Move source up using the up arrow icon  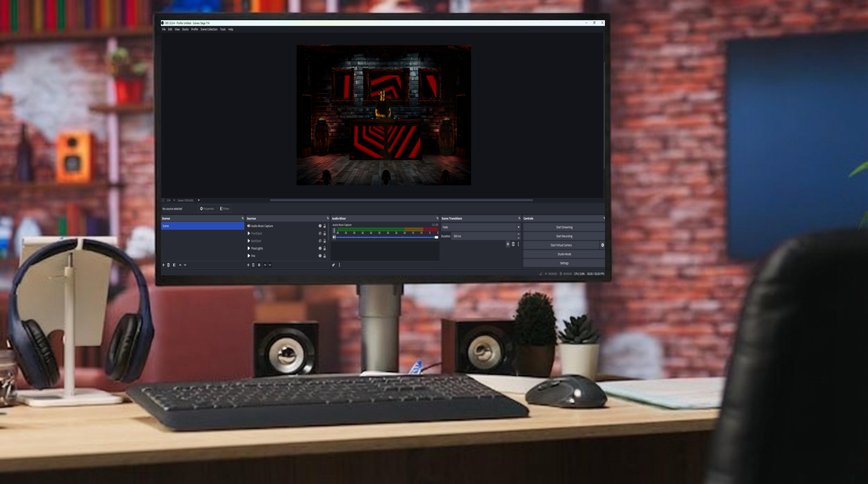[x=264, y=264]
